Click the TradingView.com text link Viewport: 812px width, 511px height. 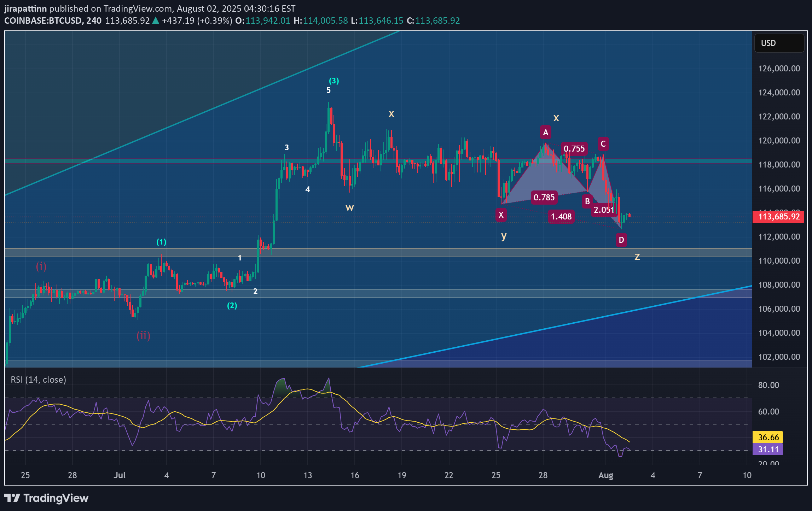point(138,8)
